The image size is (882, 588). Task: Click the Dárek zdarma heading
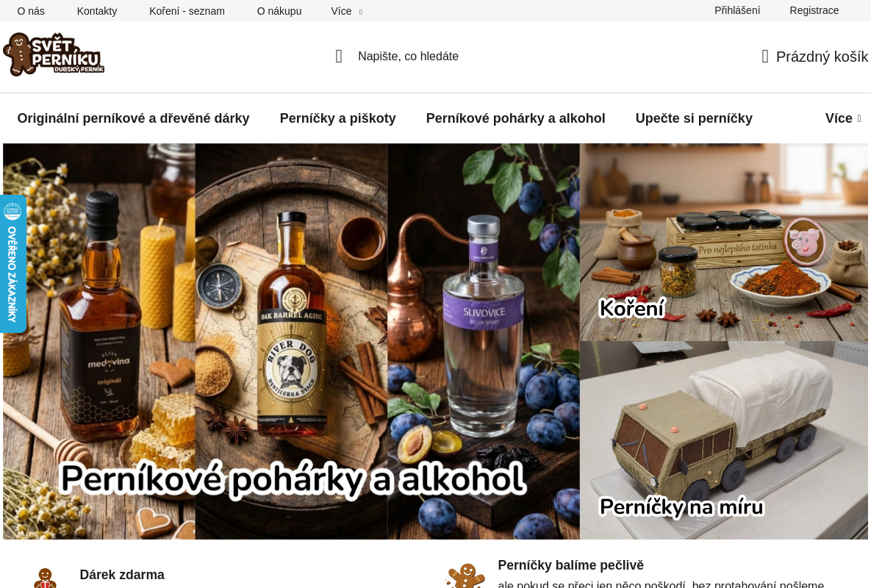tap(122, 575)
